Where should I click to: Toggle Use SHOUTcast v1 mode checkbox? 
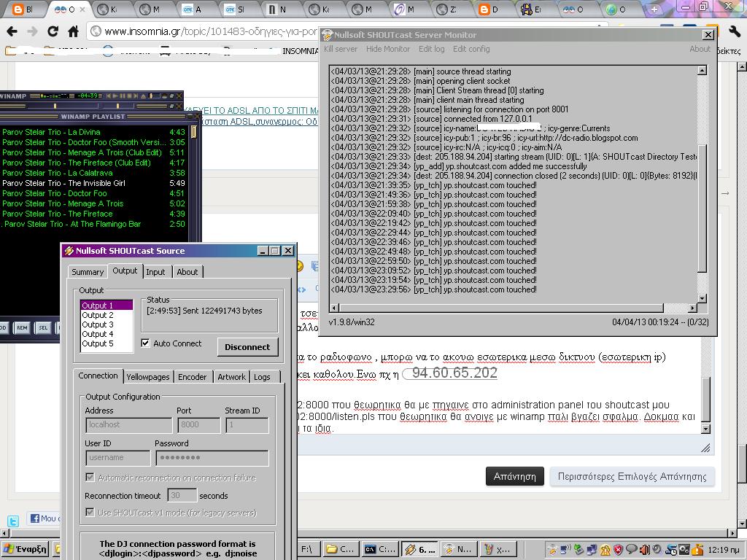90,513
